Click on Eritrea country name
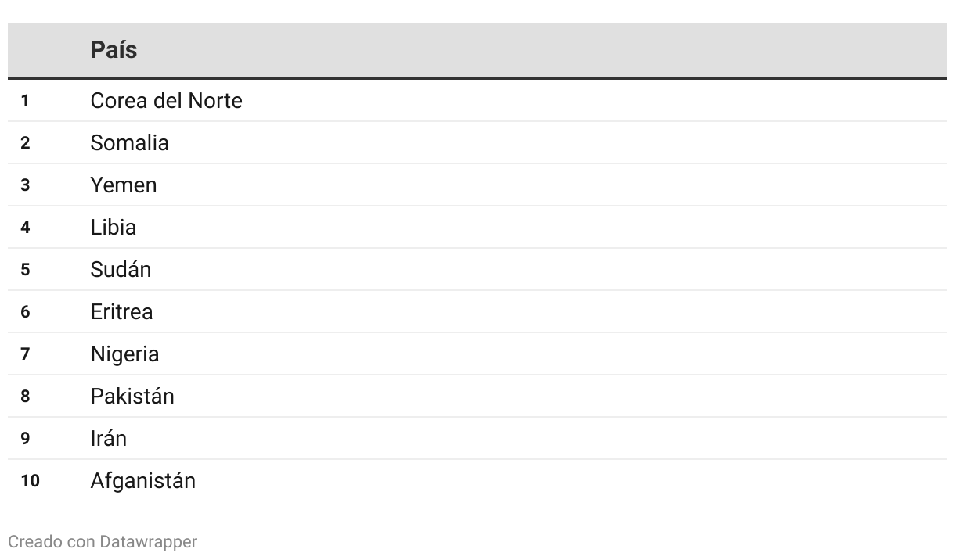 click(121, 312)
